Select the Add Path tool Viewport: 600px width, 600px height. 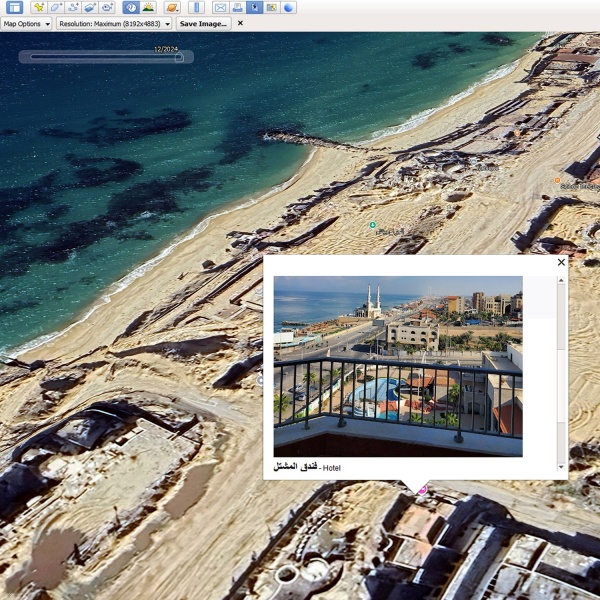[x=73, y=7]
